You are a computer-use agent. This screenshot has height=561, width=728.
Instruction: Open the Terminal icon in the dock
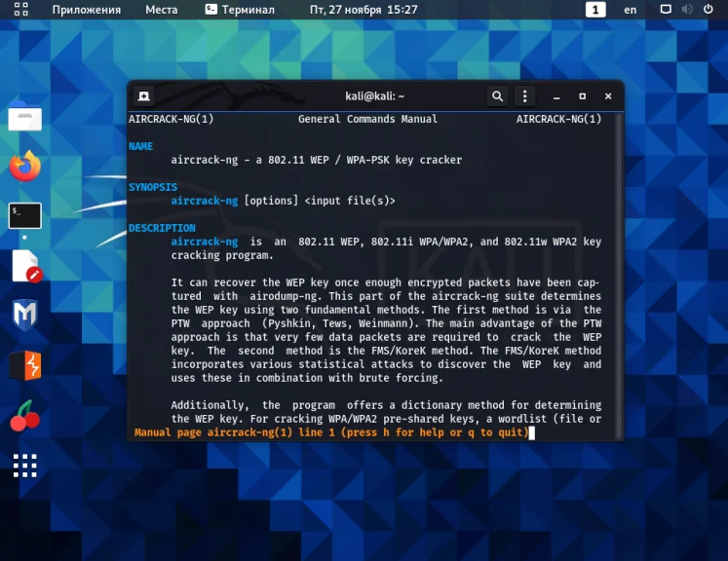(x=25, y=216)
